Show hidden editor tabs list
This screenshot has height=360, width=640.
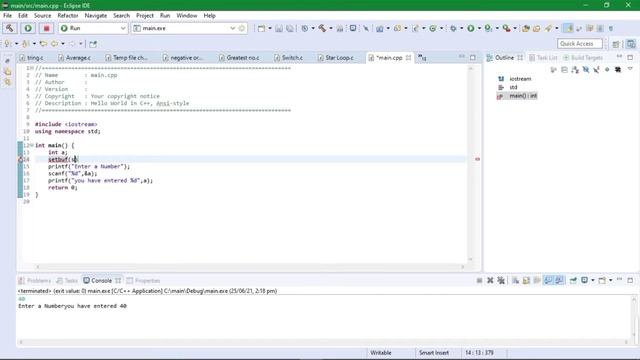(422, 58)
